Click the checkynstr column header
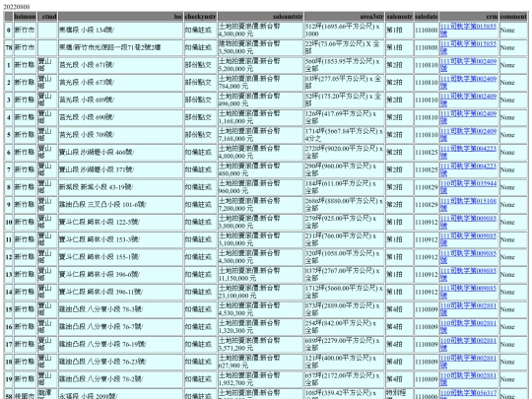 200,17
